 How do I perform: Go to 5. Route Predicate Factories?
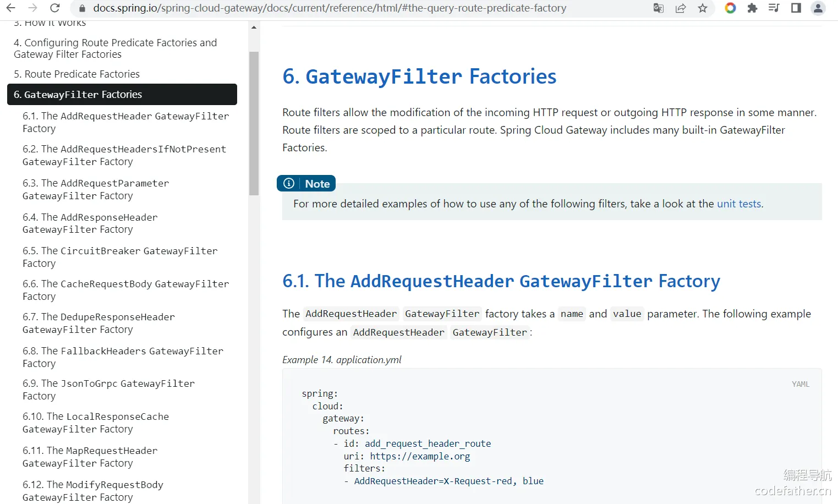point(76,74)
